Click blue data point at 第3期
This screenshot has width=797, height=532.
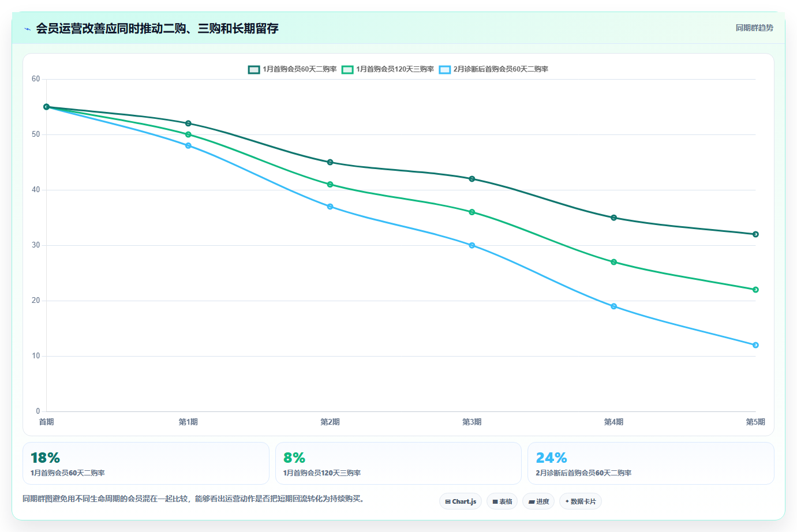pyautogui.click(x=472, y=245)
